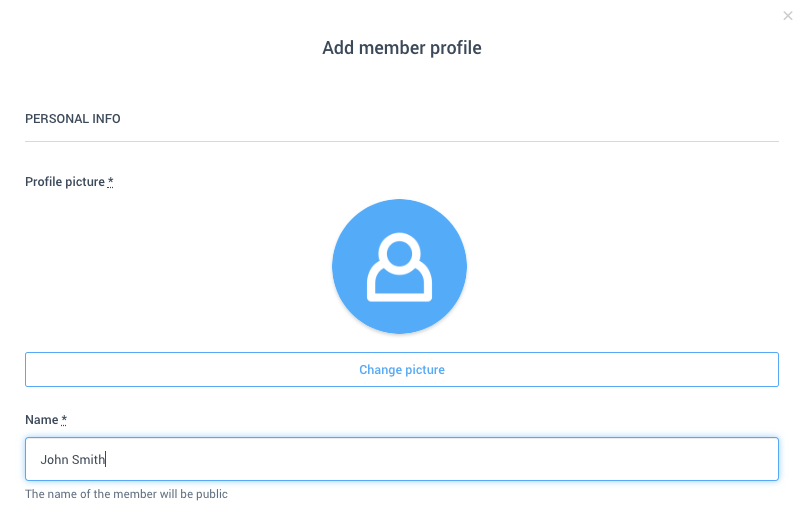The width and height of the screenshot is (805, 506).
Task: Click the required asterisk beside Profile picture
Action: click(x=110, y=181)
